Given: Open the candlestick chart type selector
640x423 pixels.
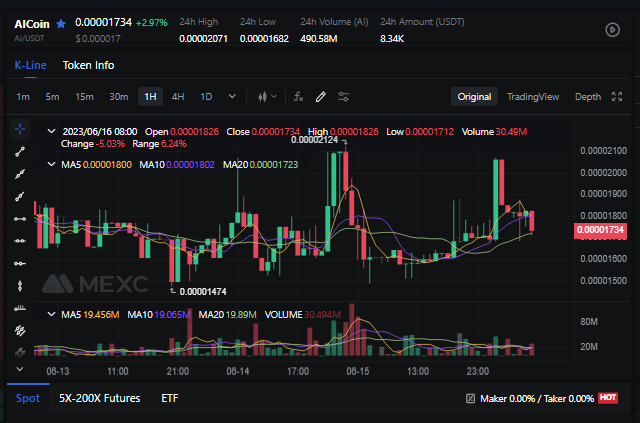Looking at the screenshot, I should tap(267, 97).
